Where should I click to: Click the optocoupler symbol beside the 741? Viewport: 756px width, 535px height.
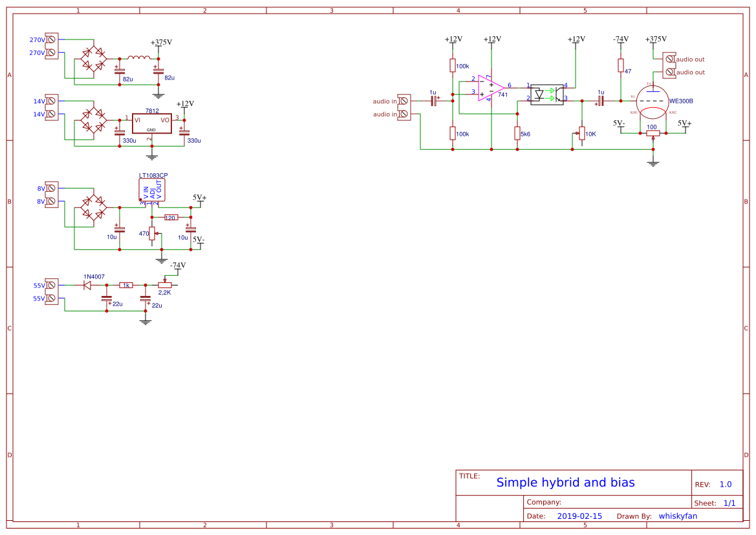[546, 94]
